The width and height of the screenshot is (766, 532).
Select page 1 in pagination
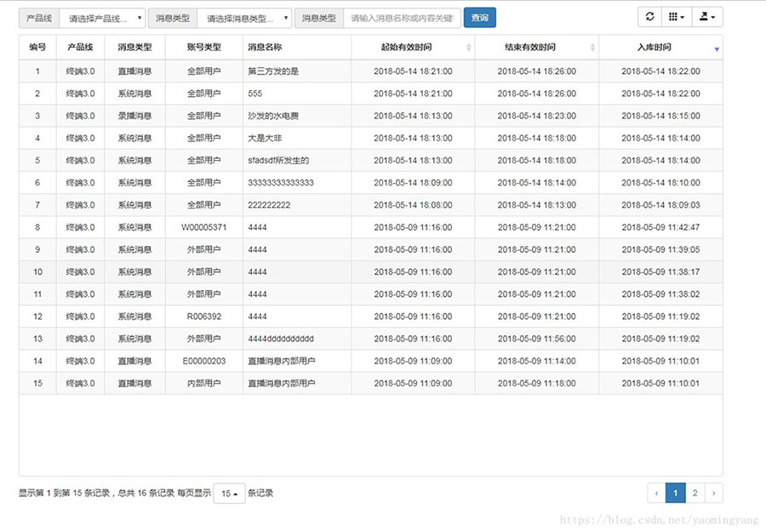pos(676,493)
